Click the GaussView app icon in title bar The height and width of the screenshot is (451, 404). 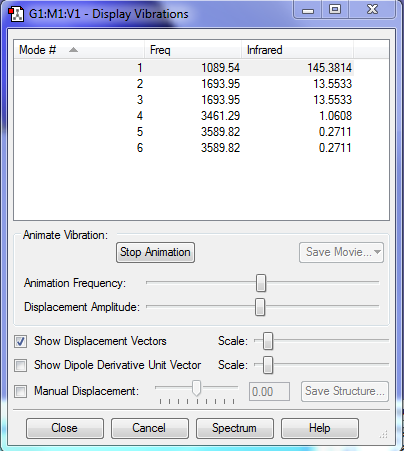tap(16, 14)
